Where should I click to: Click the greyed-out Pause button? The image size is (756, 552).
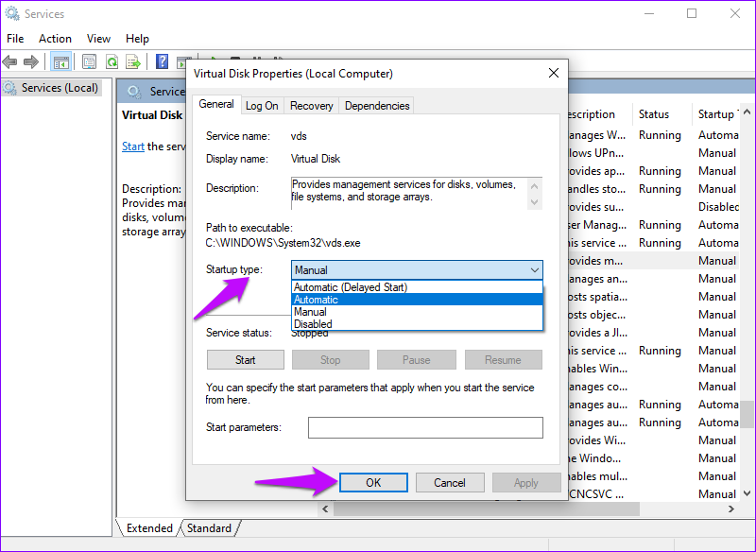[417, 359]
